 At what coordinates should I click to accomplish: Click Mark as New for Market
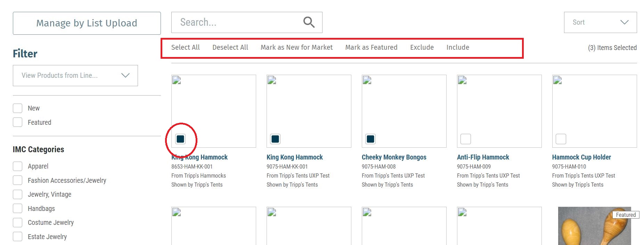coord(297,47)
